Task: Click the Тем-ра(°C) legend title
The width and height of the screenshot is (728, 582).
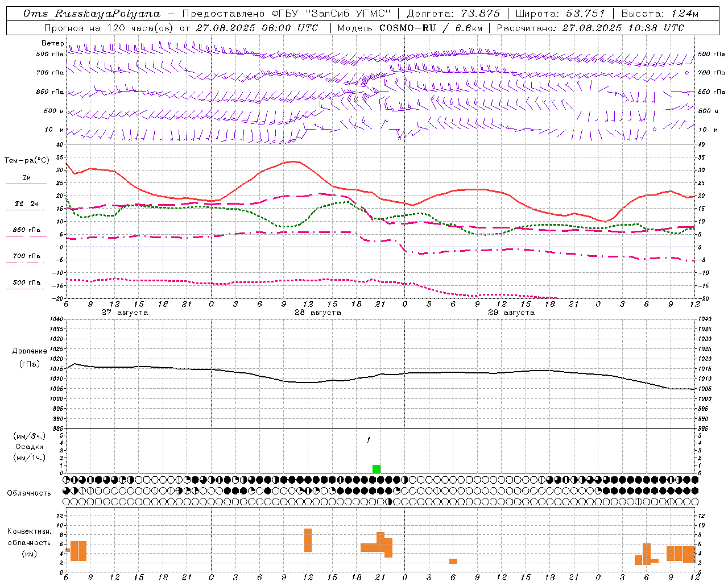Action: click(27, 161)
